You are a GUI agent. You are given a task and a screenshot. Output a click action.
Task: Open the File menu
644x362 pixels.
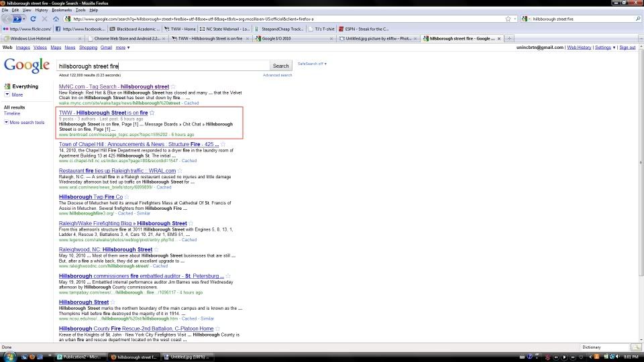tap(5, 10)
